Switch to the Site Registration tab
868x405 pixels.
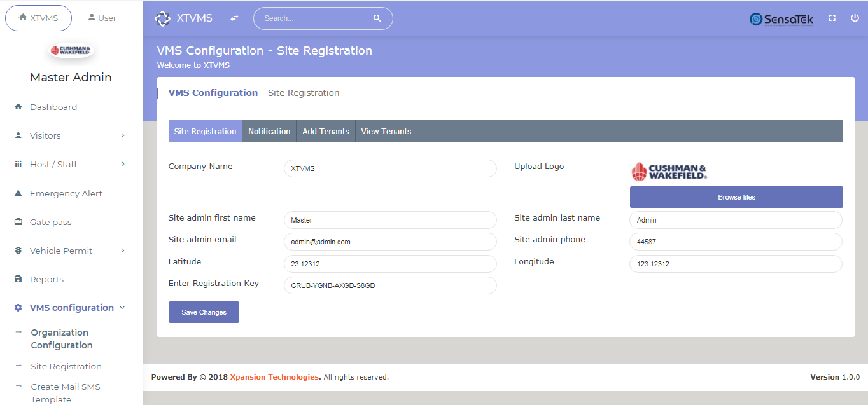click(205, 132)
